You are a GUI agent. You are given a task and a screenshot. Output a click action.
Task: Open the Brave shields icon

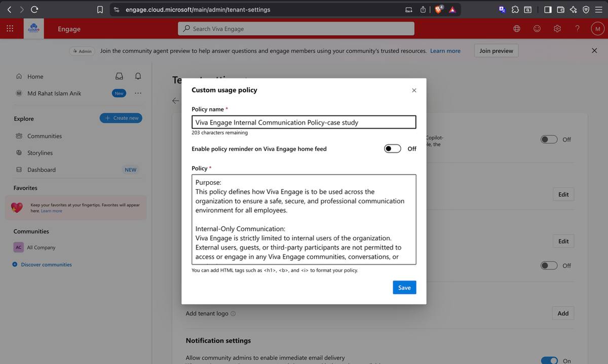pyautogui.click(x=438, y=9)
